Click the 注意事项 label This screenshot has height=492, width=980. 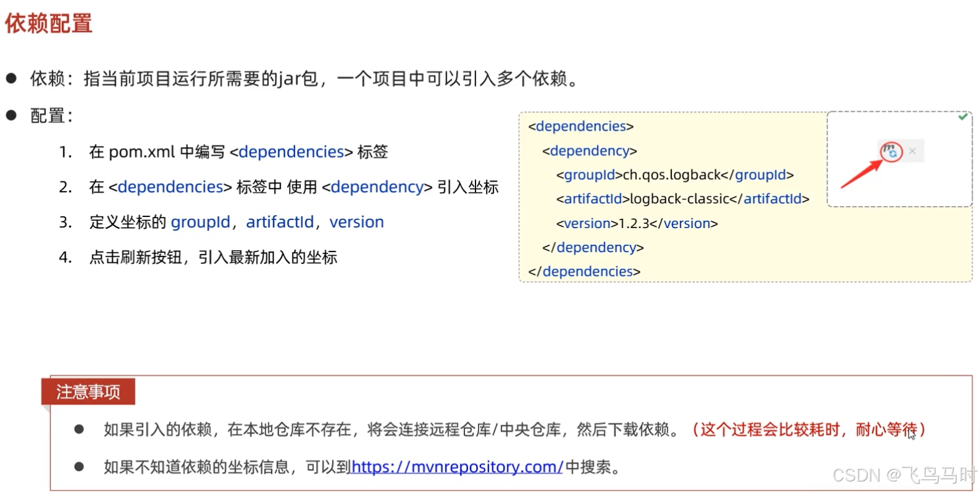coord(88,392)
